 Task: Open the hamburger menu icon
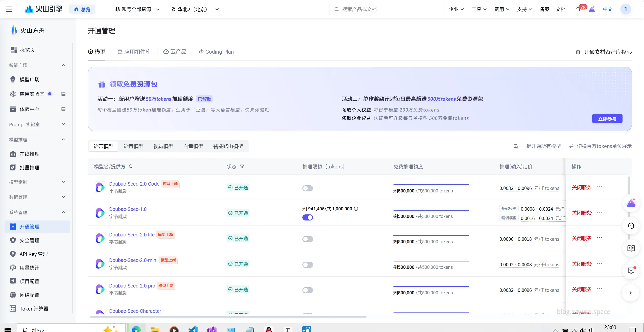click(9, 9)
